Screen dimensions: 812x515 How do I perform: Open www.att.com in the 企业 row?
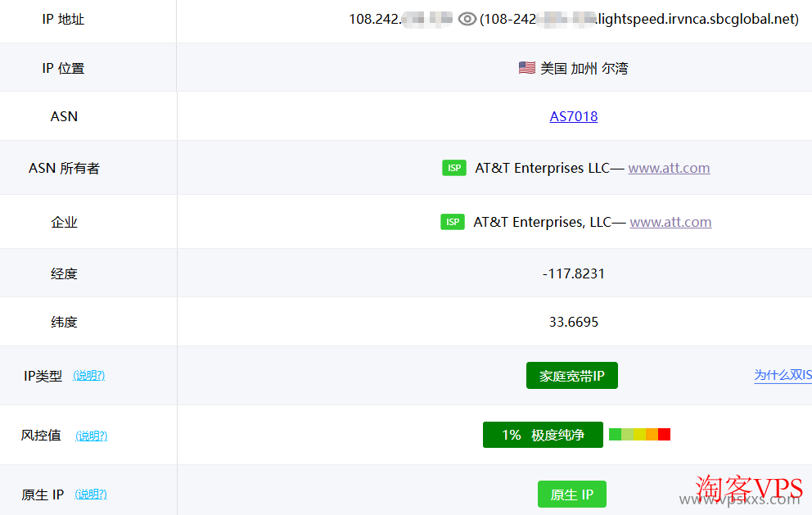click(670, 221)
